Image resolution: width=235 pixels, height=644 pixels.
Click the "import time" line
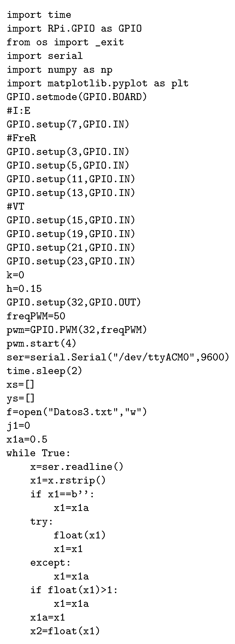tap(39, 15)
